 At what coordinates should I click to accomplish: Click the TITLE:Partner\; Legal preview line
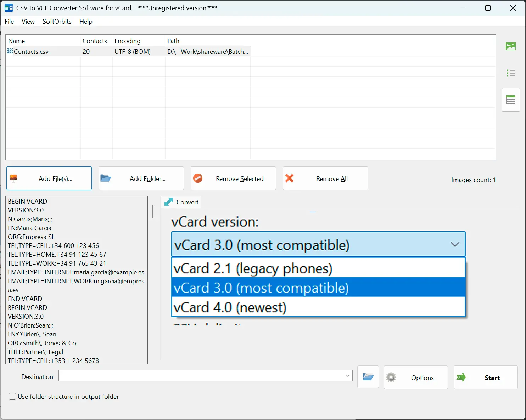(35, 352)
